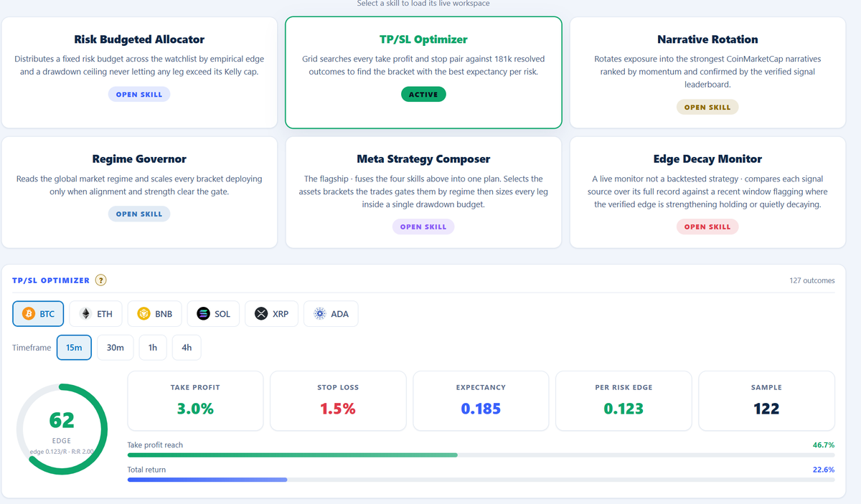
Task: Click the Narrative Rotation card title
Action: (x=707, y=39)
